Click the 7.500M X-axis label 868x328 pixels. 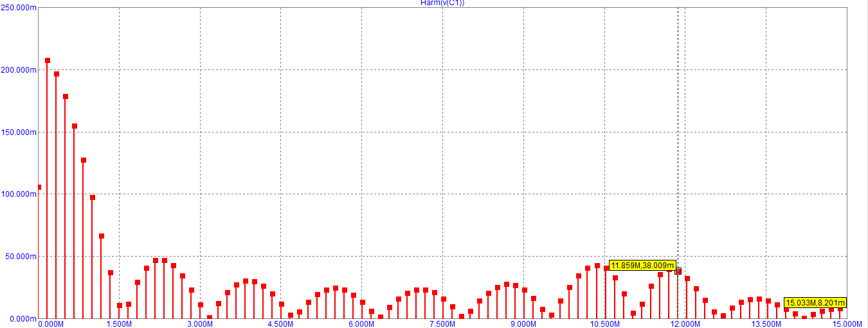[442, 323]
